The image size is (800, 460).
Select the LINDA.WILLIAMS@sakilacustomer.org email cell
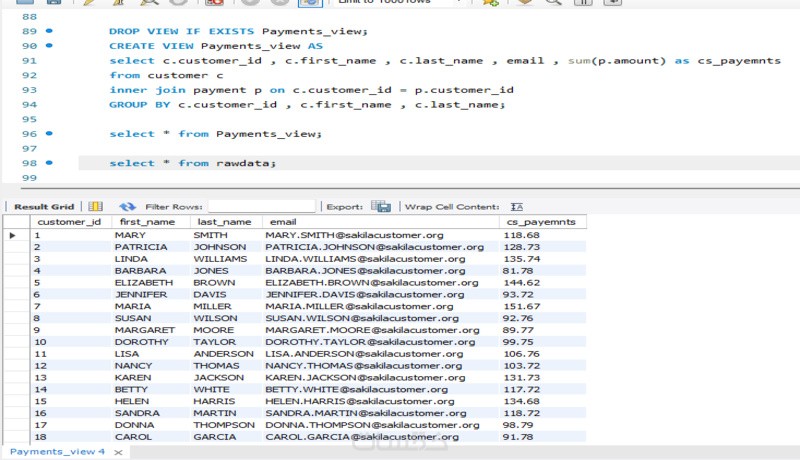pos(381,259)
